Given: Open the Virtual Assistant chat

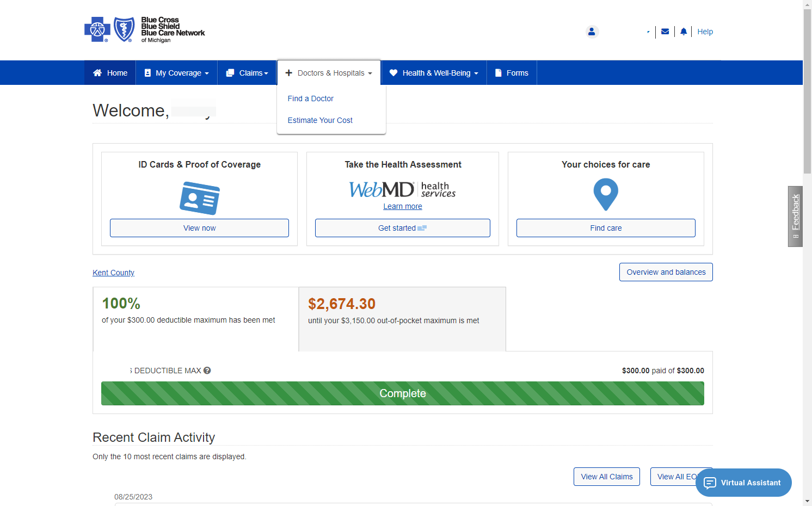Looking at the screenshot, I should pyautogui.click(x=743, y=483).
